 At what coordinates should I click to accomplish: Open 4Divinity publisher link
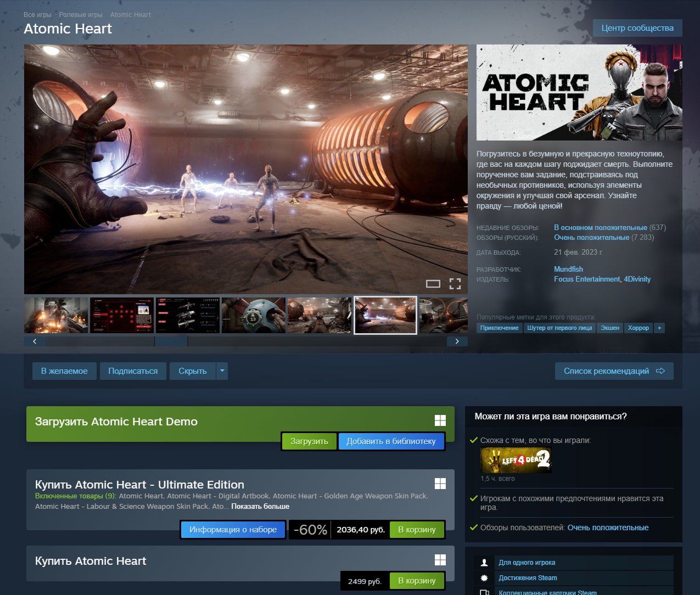pos(637,279)
